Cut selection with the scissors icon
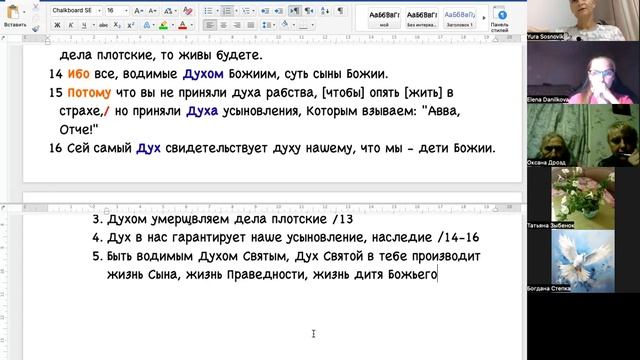The height and width of the screenshot is (360, 640). coord(36,7)
